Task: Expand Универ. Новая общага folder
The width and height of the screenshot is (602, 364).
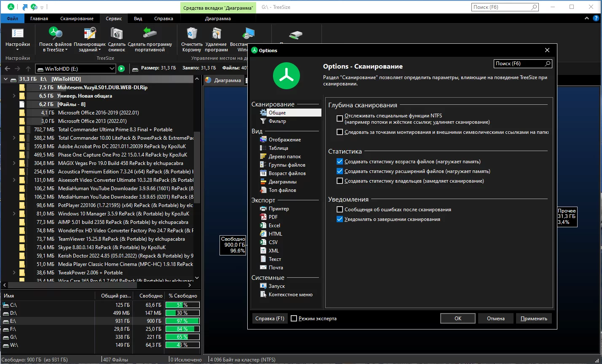Action: coord(14,96)
